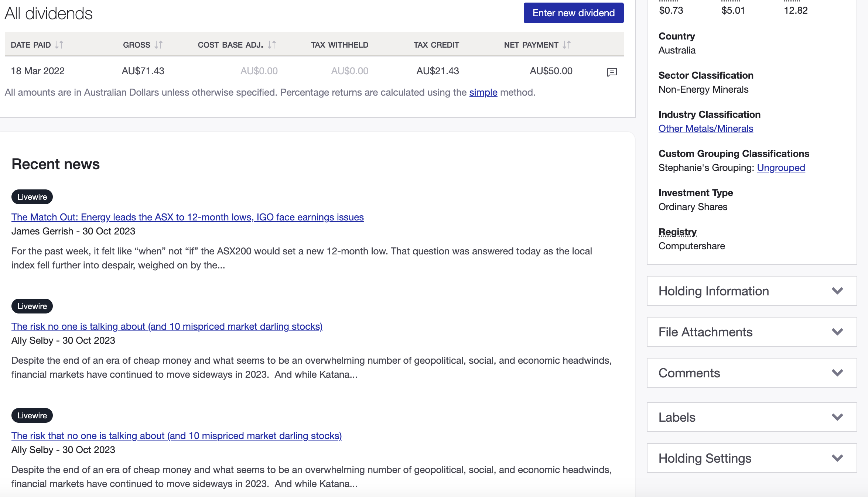868x497 pixels.
Task: Expand the Holding Information panel
Action: pyautogui.click(x=752, y=291)
